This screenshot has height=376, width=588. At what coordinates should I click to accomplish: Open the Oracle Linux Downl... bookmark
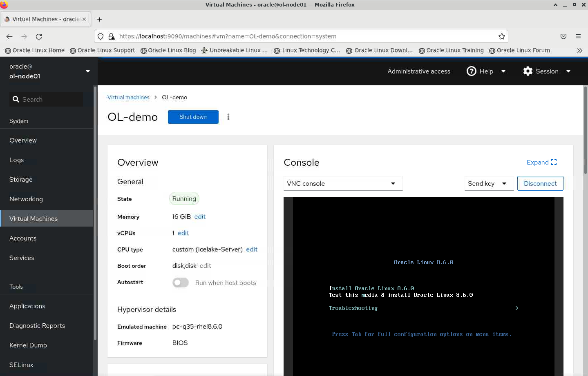point(379,50)
